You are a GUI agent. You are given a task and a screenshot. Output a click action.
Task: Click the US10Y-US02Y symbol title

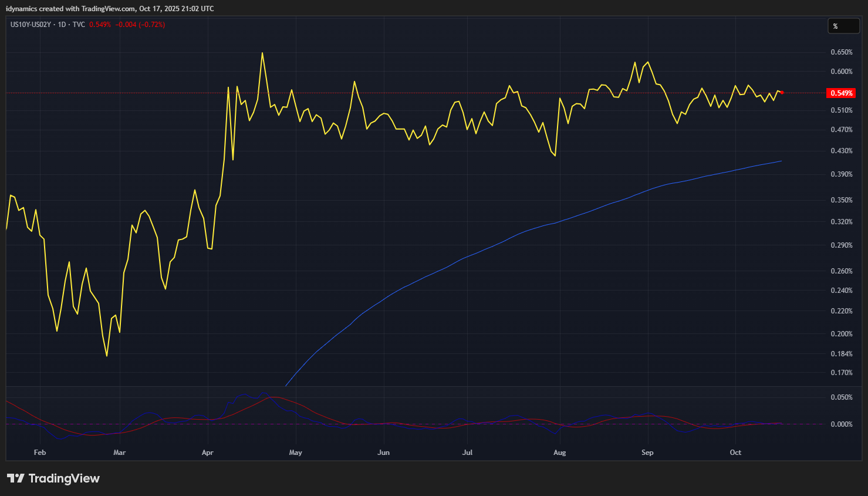pyautogui.click(x=31, y=25)
